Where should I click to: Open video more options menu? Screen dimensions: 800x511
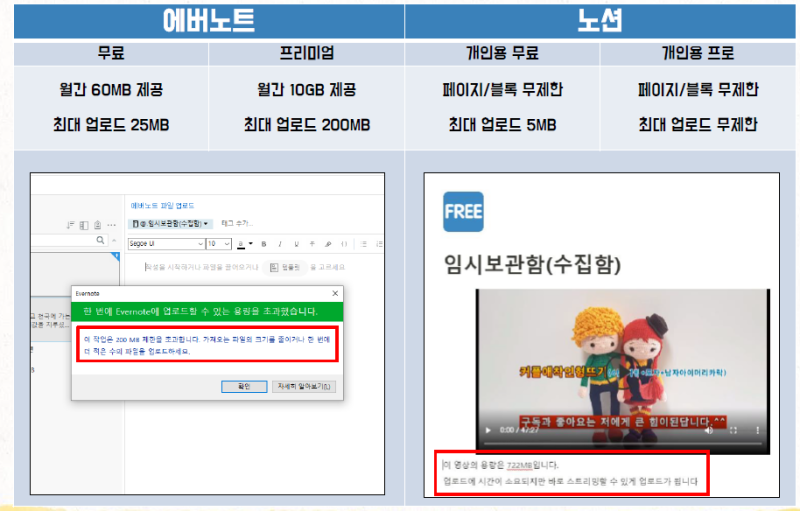(758, 430)
